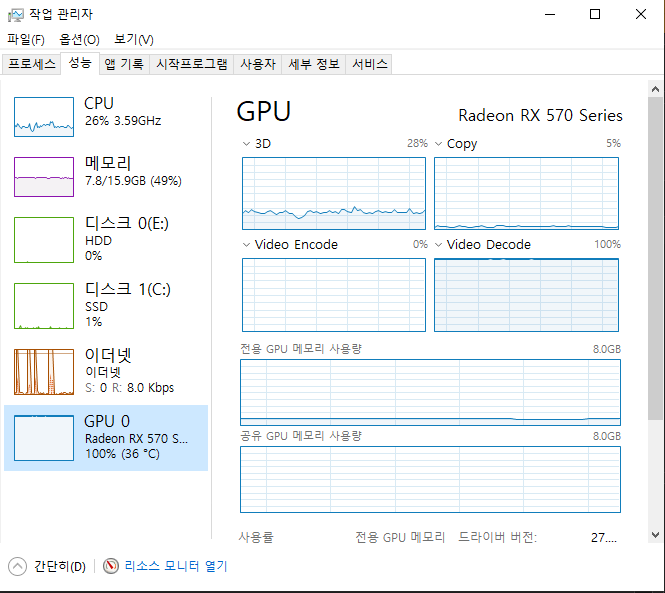Open the Video Encode engine dropdown chevron
The width and height of the screenshot is (665, 593).
[246, 245]
